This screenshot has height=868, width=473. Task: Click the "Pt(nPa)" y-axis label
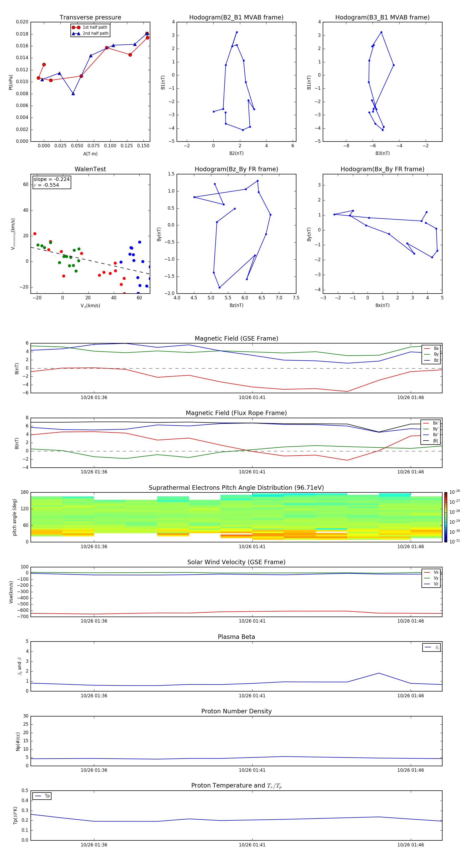click(11, 82)
